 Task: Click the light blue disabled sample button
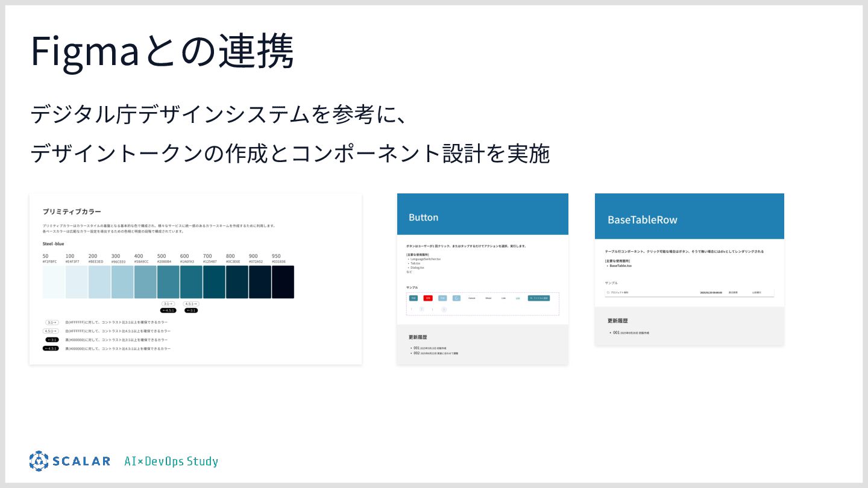tap(442, 298)
